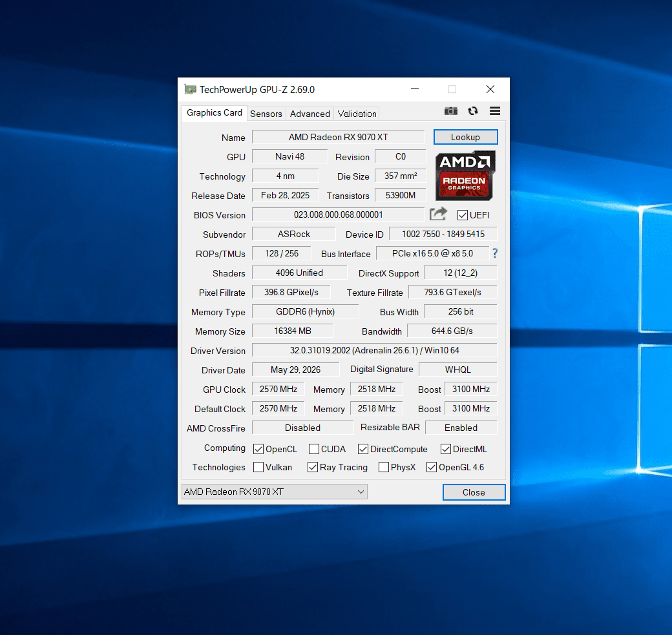Minimize the GPU-Z window
The image size is (672, 635).
[x=415, y=89]
